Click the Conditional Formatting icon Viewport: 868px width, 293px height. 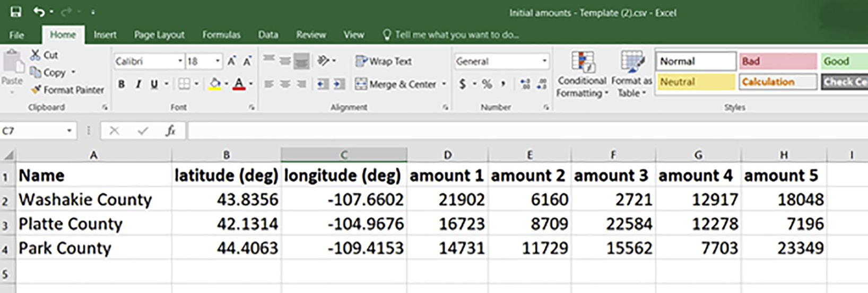[x=582, y=63]
